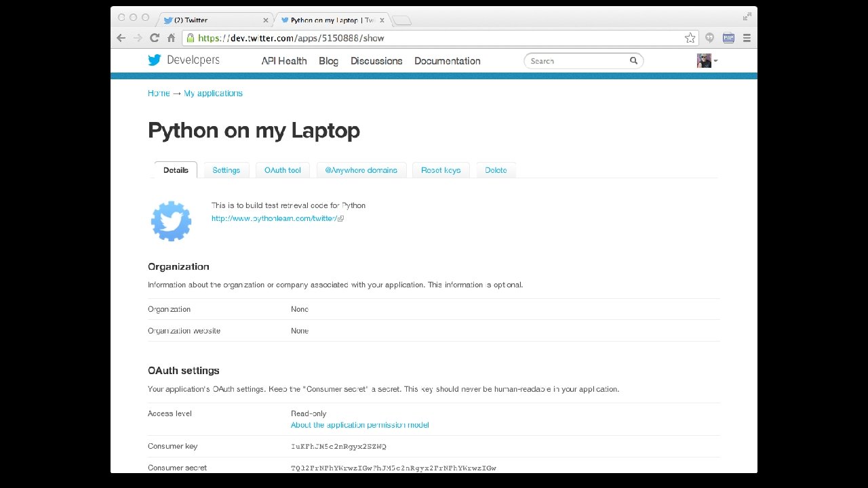
Task: Open the Hangouts chat extension icon
Action: (710, 38)
